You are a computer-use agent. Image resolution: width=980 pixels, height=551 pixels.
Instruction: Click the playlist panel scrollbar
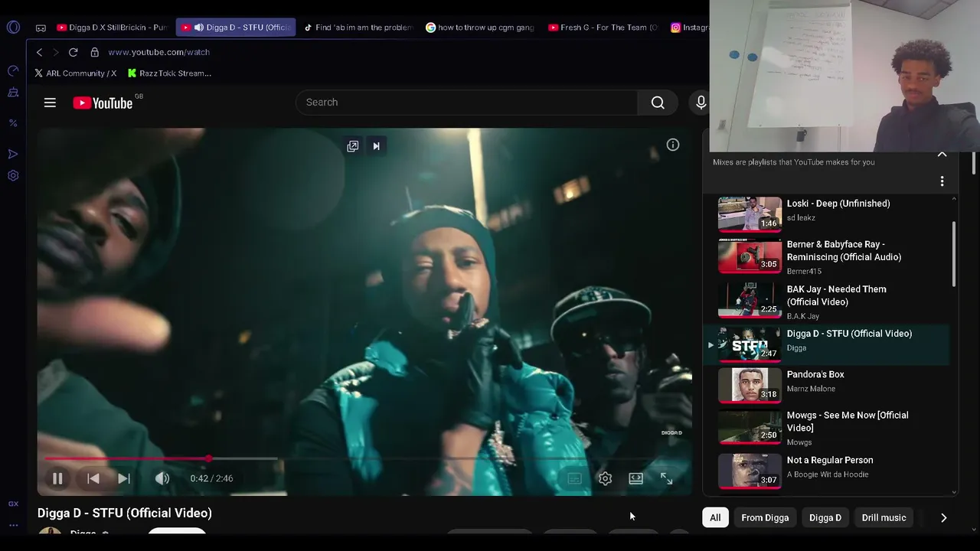[x=954, y=254]
